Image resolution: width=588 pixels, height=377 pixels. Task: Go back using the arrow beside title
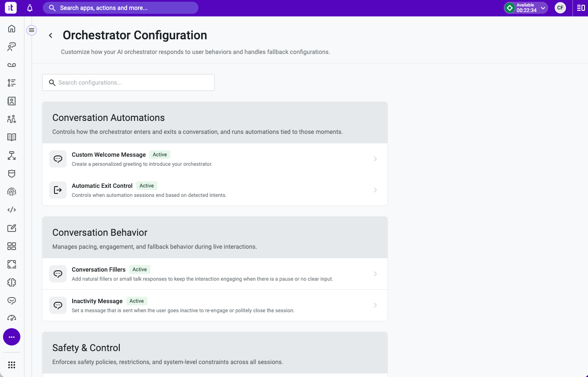pos(51,35)
